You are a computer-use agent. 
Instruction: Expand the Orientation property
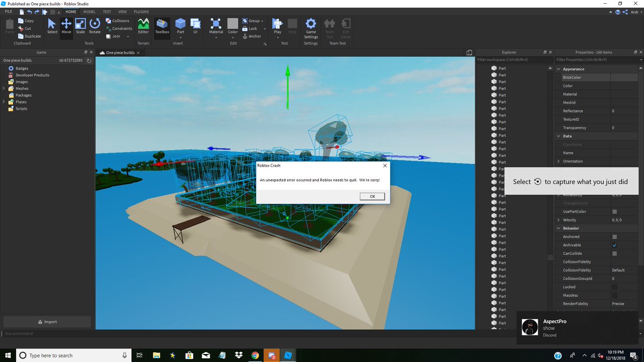(x=558, y=161)
